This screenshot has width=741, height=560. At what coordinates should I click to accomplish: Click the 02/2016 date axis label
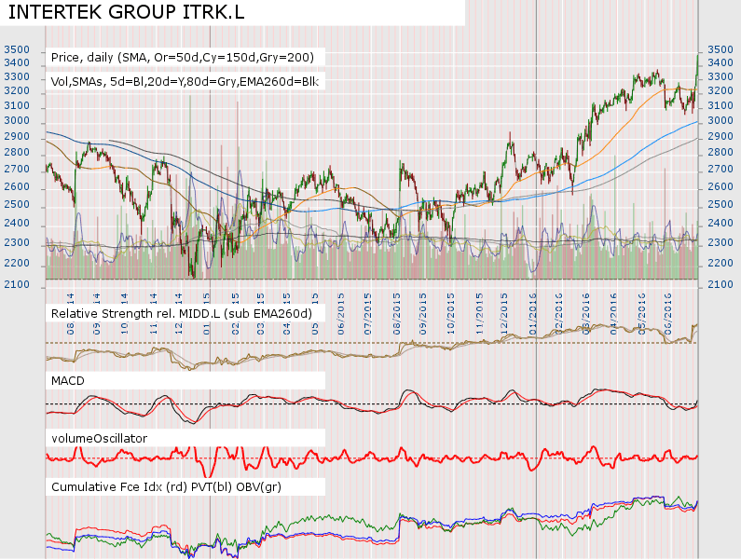pos(559,314)
